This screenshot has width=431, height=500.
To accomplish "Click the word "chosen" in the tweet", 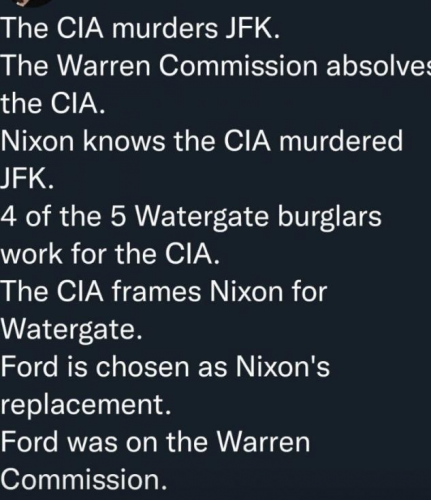I will (x=142, y=366).
